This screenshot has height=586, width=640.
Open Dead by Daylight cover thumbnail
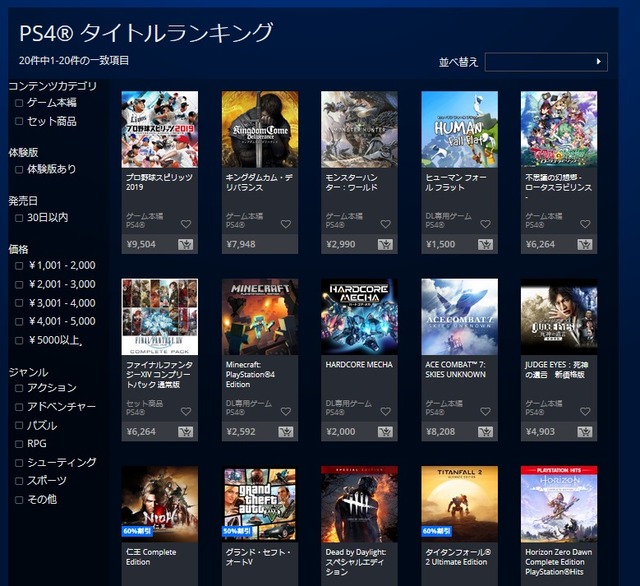point(359,504)
